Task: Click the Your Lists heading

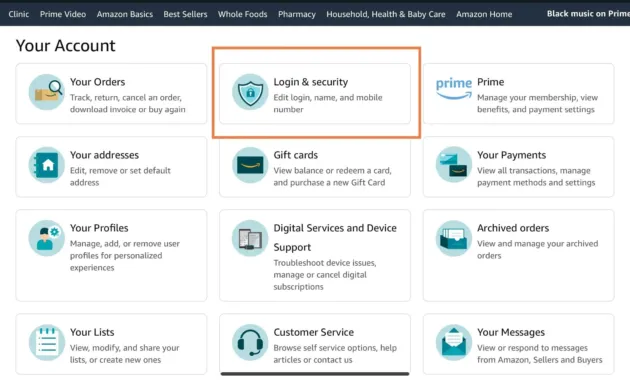Action: tap(92, 332)
